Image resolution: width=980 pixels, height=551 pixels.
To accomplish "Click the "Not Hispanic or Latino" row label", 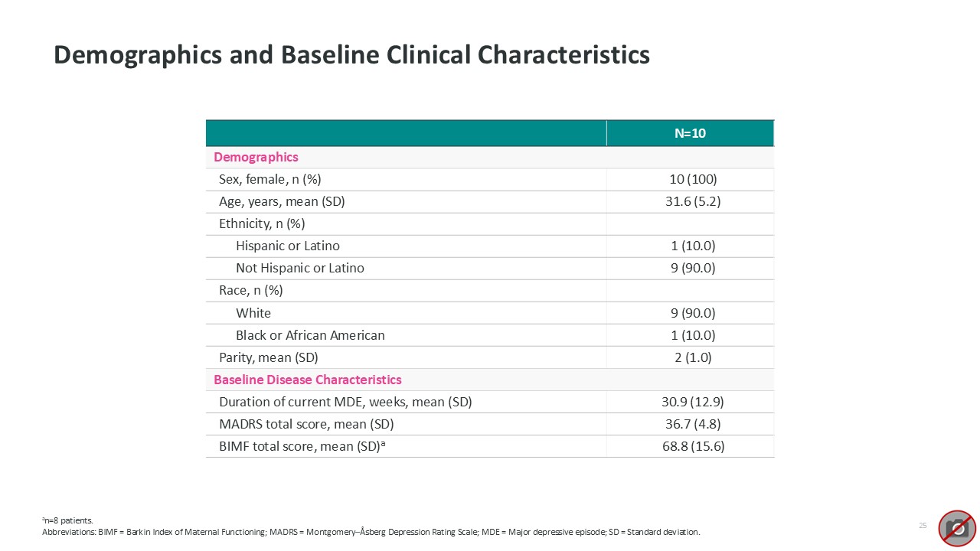I will pyautogui.click(x=300, y=269).
